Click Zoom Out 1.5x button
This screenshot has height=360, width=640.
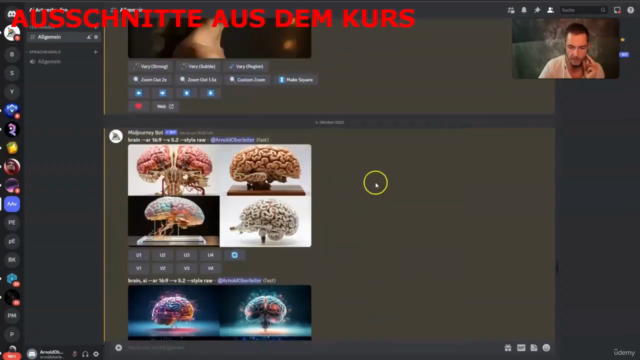pos(198,80)
